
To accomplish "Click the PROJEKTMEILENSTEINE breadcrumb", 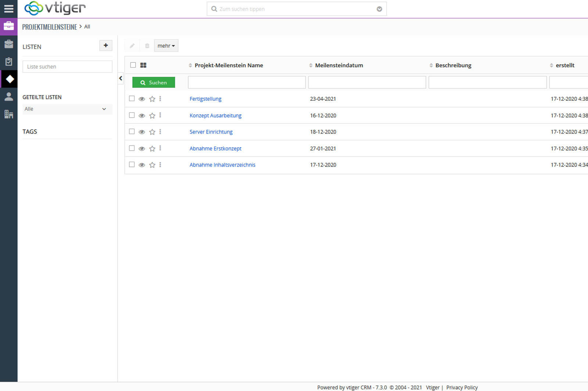I will coord(50,27).
